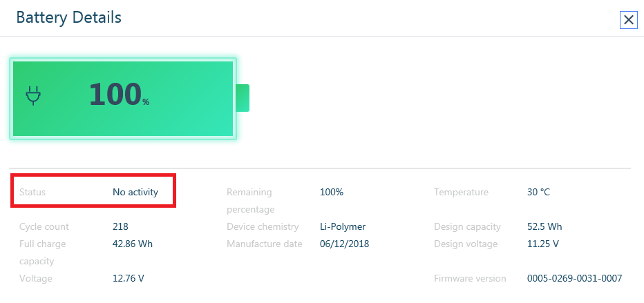
Task: Click the Design voltage 11.25 V value
Action: pyautogui.click(x=543, y=244)
